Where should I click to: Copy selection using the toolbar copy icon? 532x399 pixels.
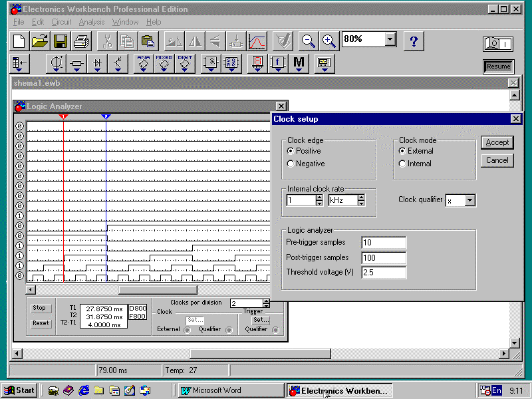pos(128,41)
